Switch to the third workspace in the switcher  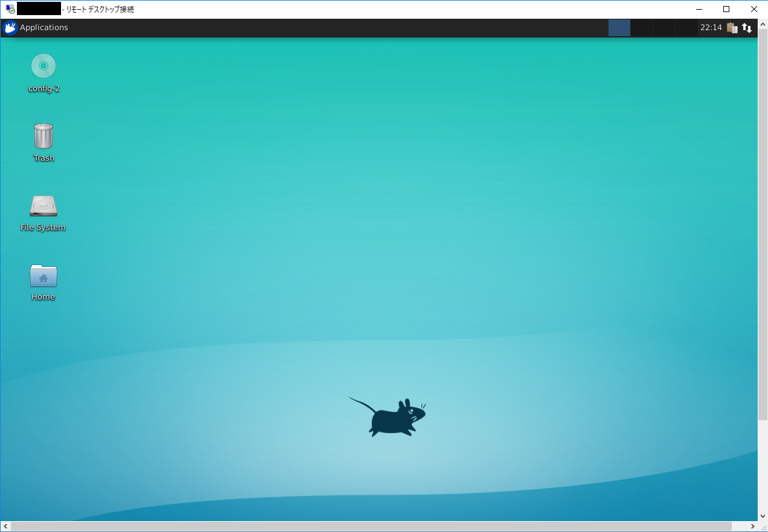(664, 28)
